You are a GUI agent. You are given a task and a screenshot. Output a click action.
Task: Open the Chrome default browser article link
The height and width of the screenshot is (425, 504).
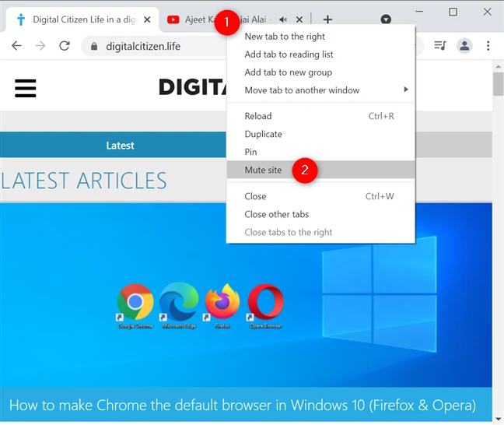pyautogui.click(x=243, y=405)
